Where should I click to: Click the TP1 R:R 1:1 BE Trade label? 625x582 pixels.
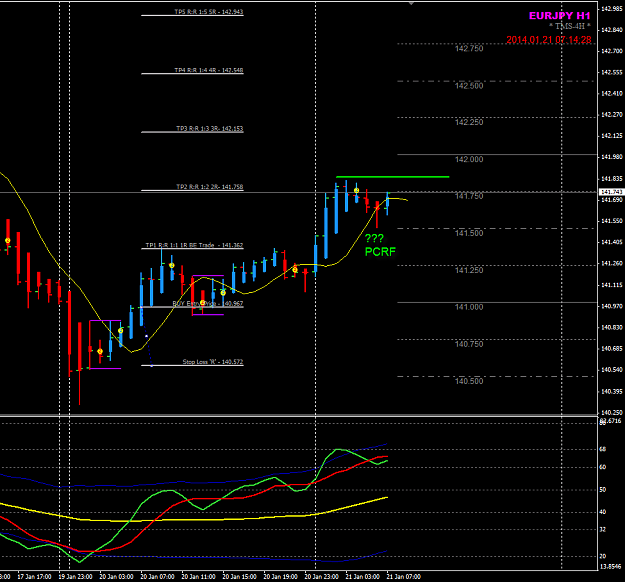click(x=194, y=245)
